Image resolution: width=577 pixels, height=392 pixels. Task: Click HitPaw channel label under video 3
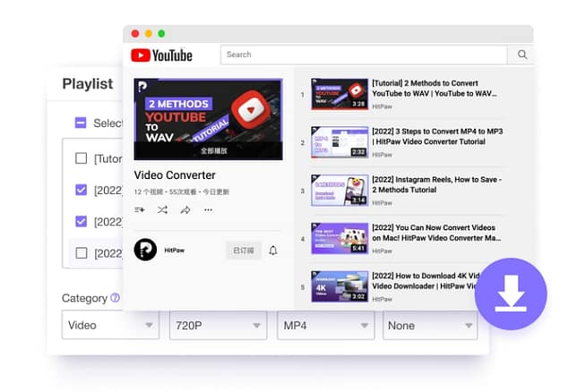click(382, 203)
